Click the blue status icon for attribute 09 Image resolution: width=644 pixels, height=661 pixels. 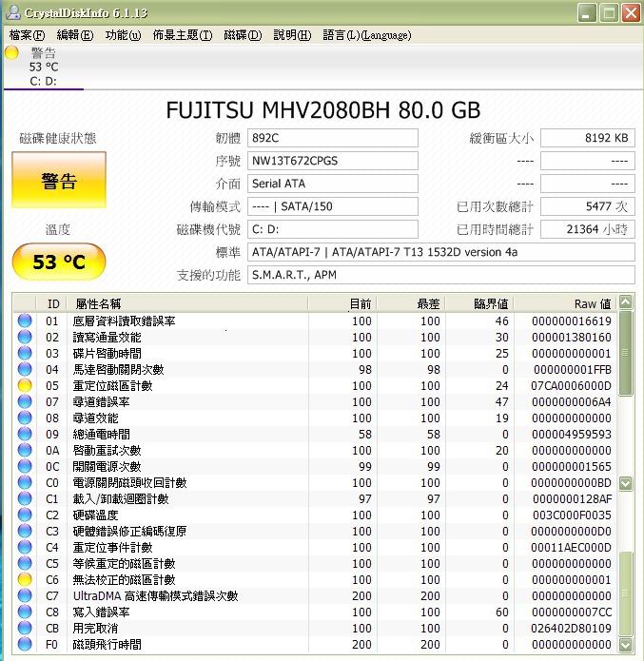(25, 434)
